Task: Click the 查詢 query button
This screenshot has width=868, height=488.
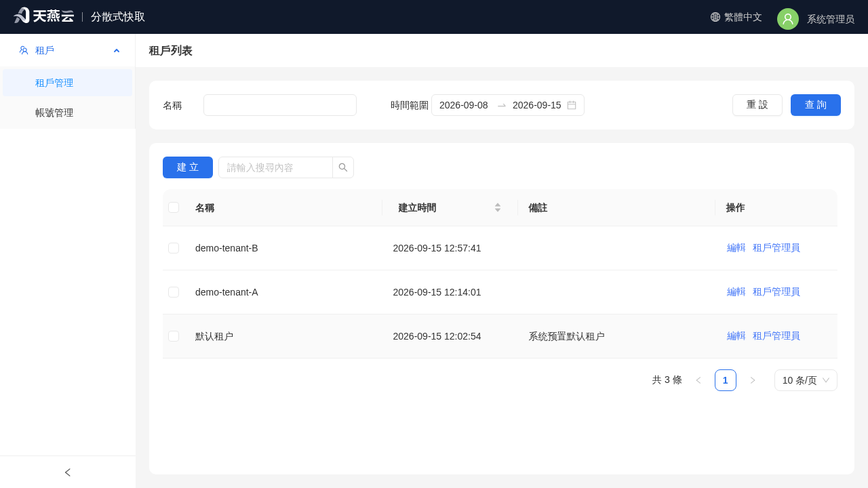Action: coord(816,105)
